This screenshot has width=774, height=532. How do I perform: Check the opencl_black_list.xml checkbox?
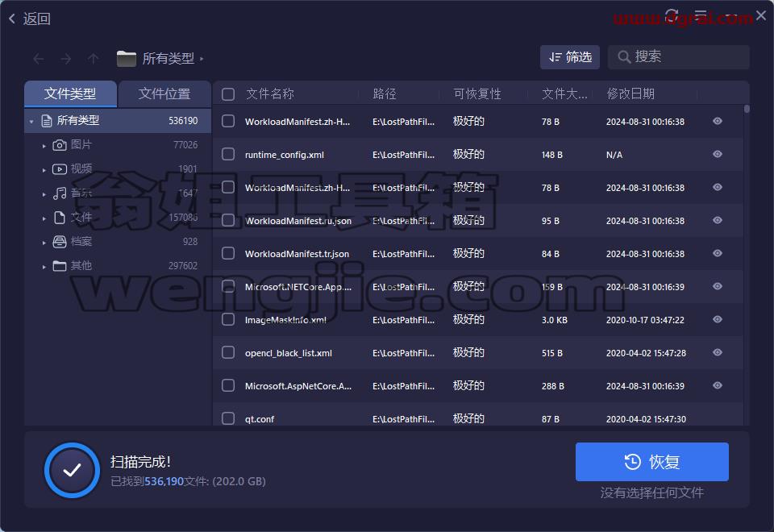click(x=228, y=352)
